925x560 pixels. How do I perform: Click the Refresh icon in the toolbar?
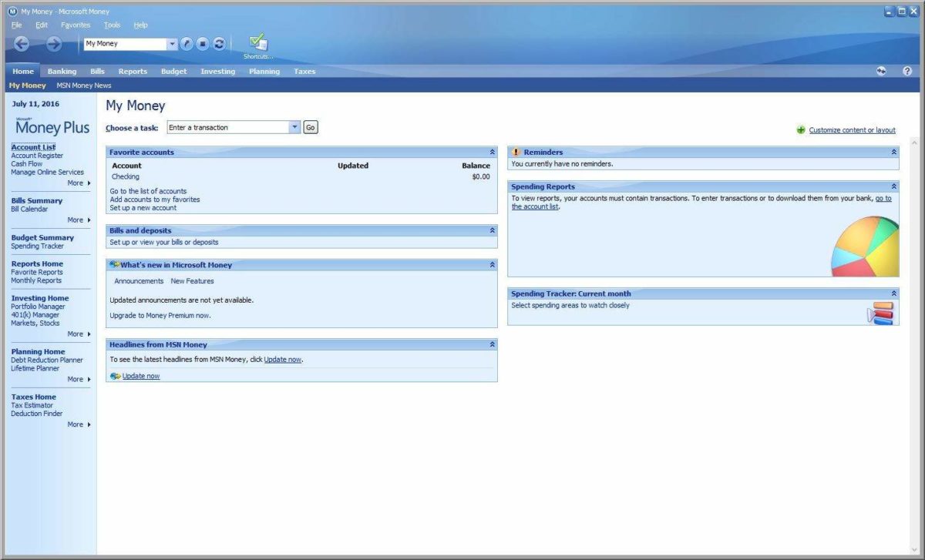click(x=219, y=44)
